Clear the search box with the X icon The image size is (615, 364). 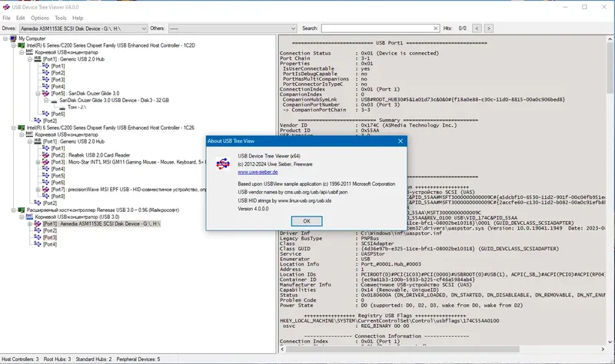[435, 28]
